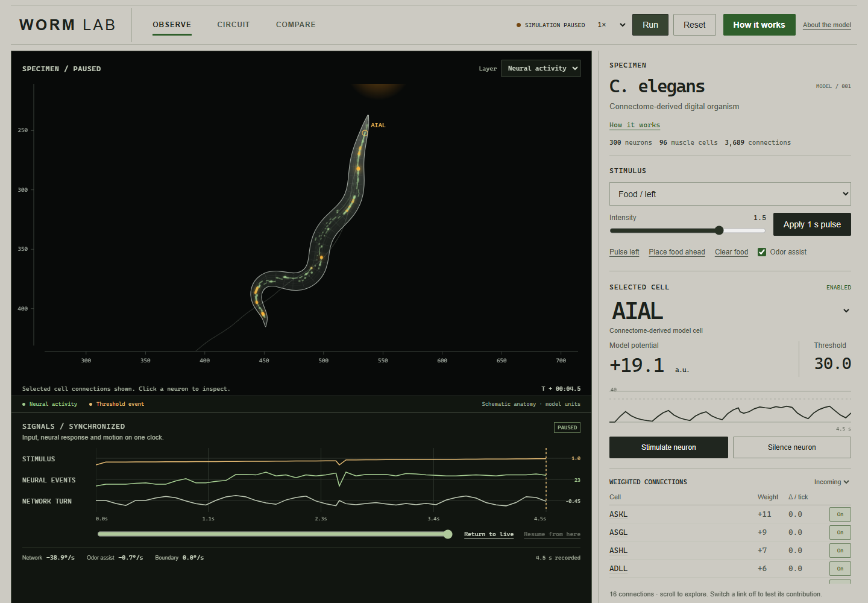This screenshot has width=868, height=603.
Task: Expand the selected cell AIAL chevron
Action: 846,311
